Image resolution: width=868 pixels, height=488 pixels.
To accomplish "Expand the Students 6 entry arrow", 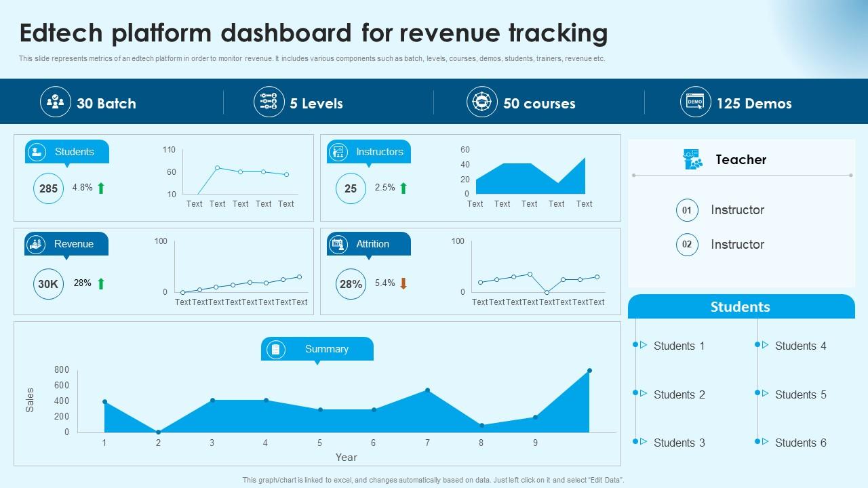I will point(766,443).
